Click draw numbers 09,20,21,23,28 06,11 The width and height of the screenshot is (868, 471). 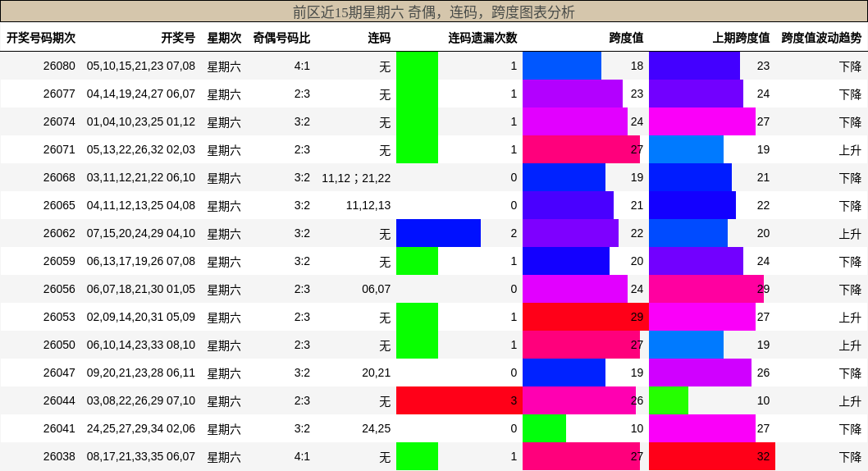[141, 373]
